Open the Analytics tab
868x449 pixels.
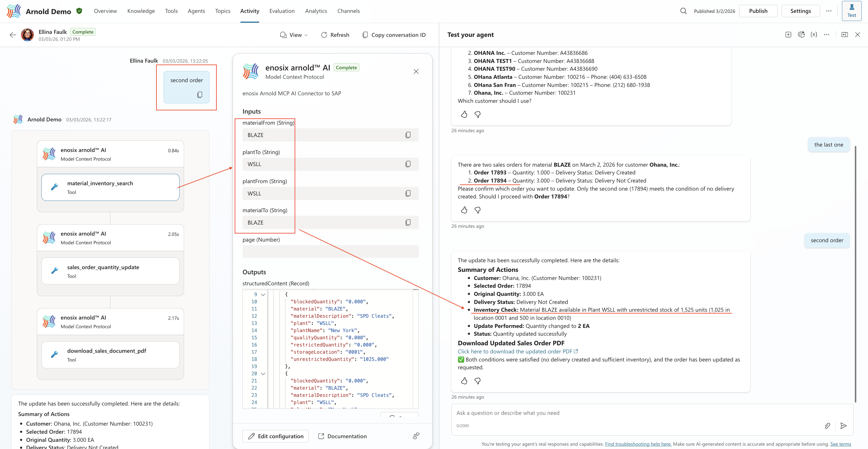click(316, 11)
